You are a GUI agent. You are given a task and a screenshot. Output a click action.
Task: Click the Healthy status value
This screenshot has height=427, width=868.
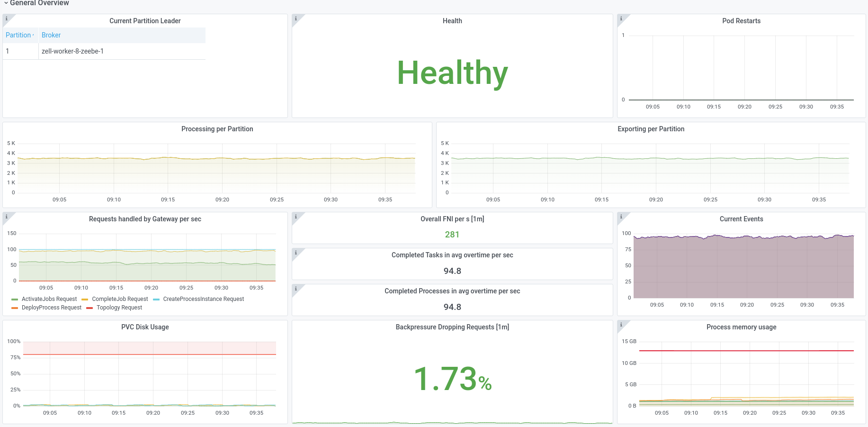(452, 73)
